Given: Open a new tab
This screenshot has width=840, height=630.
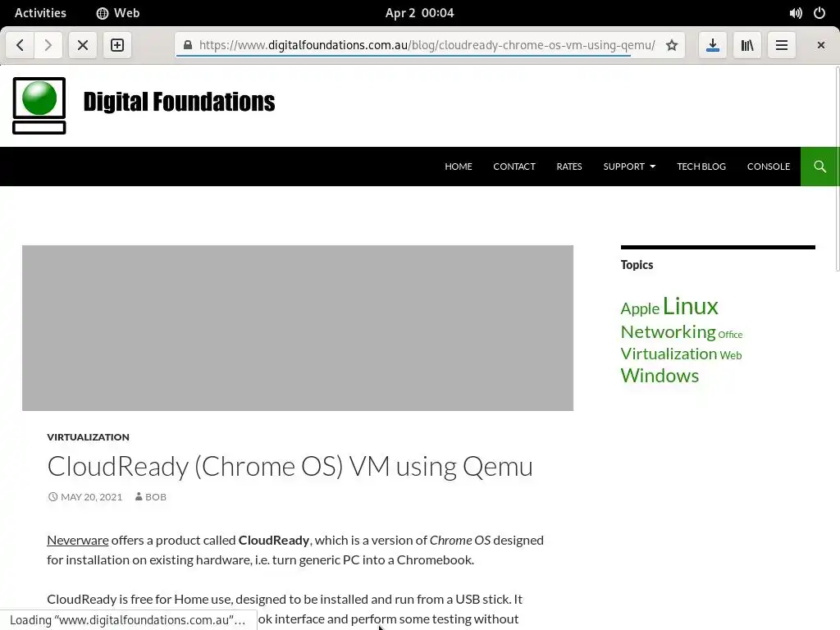Looking at the screenshot, I should tap(117, 45).
